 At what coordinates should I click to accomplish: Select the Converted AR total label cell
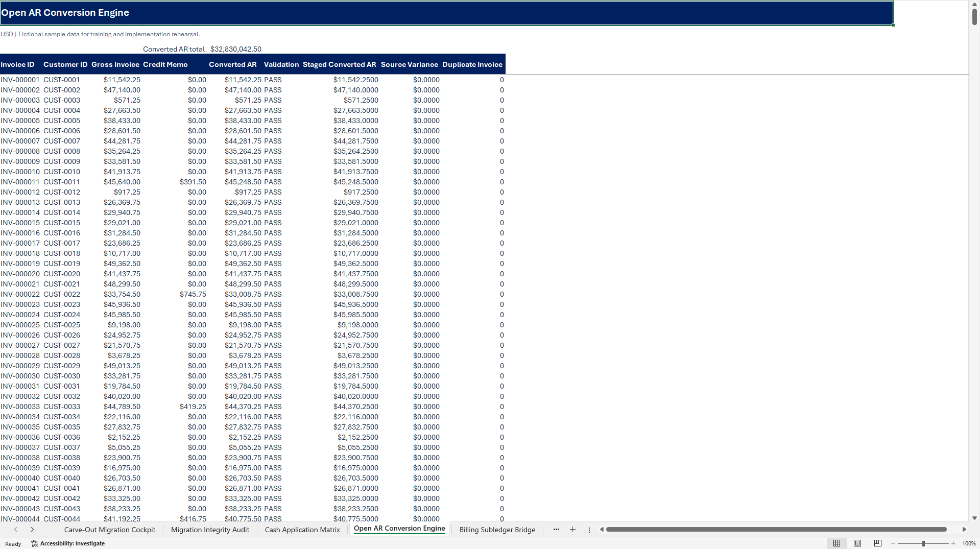click(x=174, y=49)
